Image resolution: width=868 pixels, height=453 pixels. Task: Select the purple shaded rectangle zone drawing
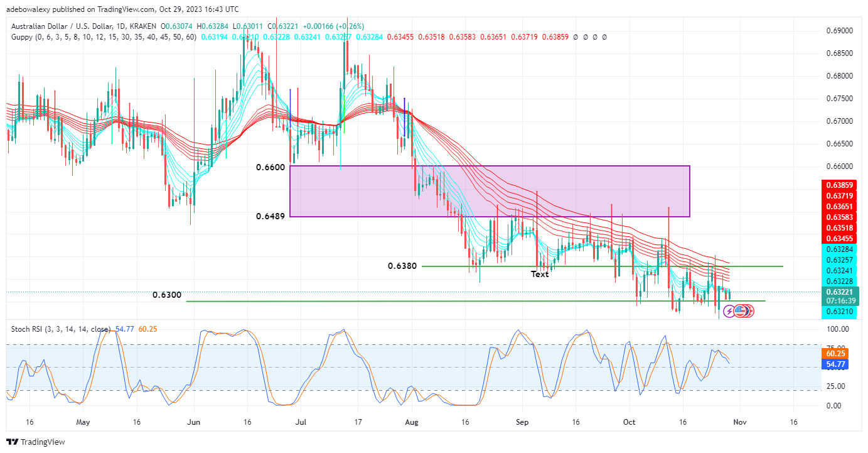click(x=490, y=191)
